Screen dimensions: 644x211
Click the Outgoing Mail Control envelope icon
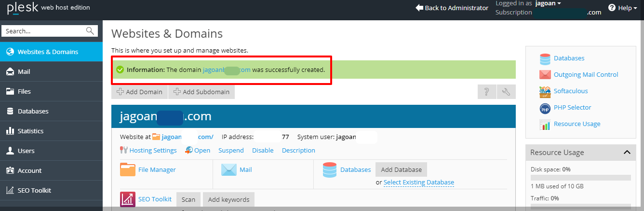pos(545,75)
